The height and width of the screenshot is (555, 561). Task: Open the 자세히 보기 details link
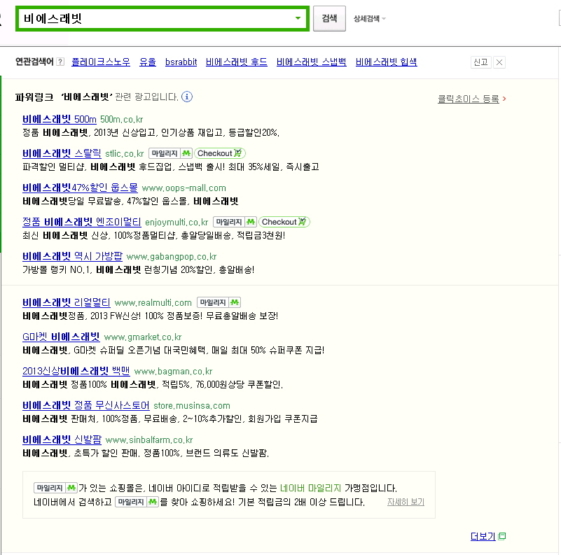point(406,502)
